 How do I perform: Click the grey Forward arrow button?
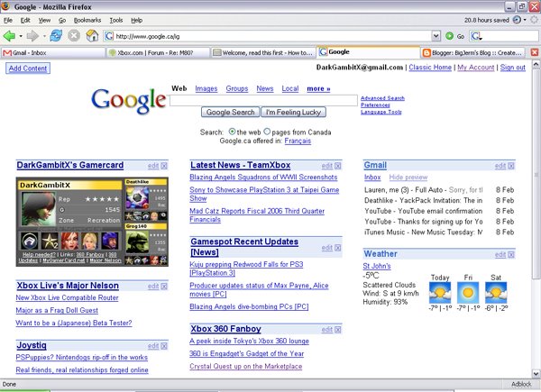[x=32, y=36]
